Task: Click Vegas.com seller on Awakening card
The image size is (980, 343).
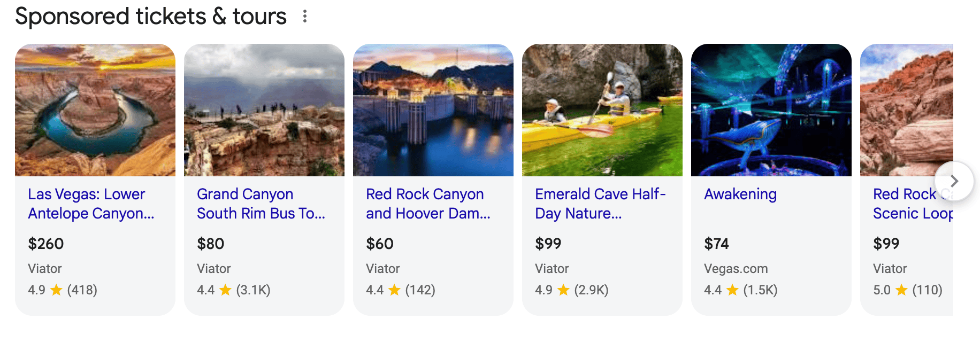Action: click(736, 269)
